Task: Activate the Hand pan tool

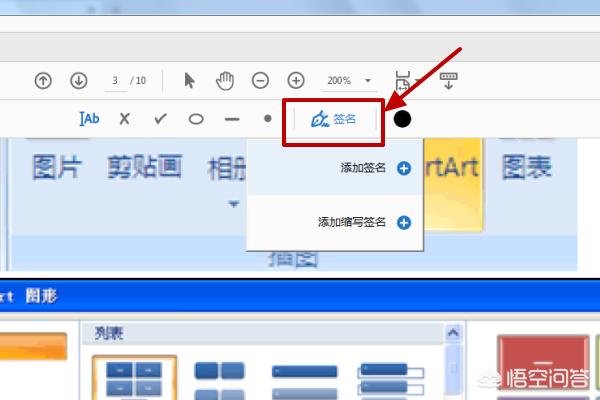Action: pyautogui.click(x=225, y=80)
